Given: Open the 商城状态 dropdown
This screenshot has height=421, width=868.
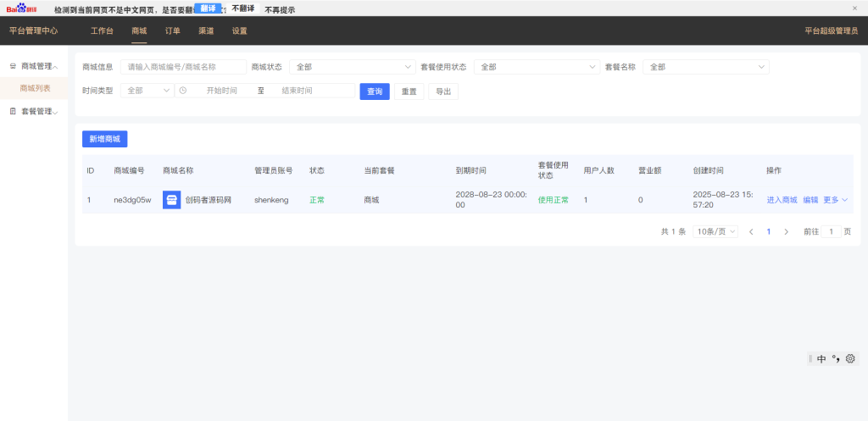Looking at the screenshot, I should point(352,67).
